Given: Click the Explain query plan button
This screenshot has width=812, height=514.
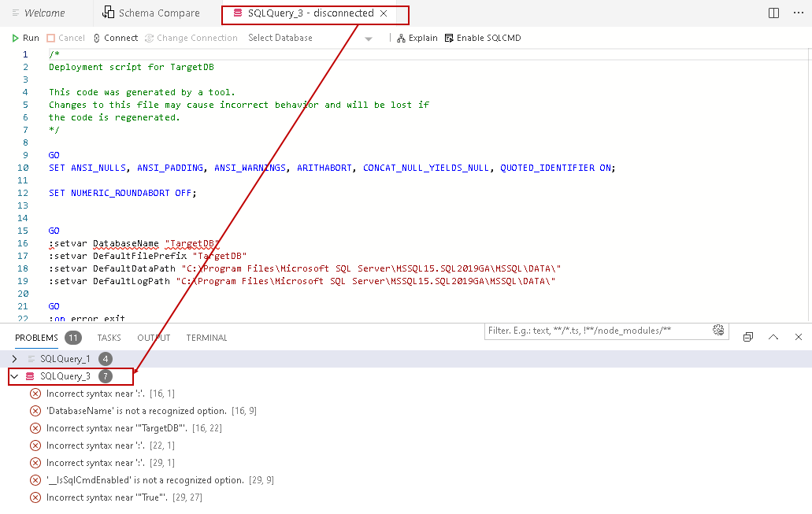Looking at the screenshot, I should 417,38.
